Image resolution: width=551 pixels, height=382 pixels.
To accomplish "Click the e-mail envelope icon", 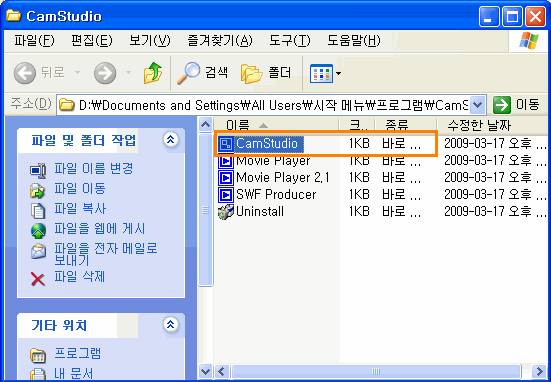I will 38,251.
